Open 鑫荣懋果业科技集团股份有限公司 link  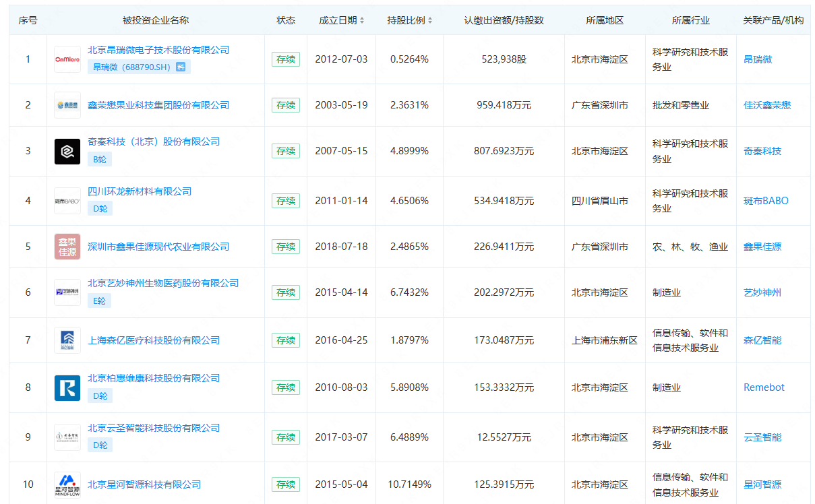(x=158, y=105)
